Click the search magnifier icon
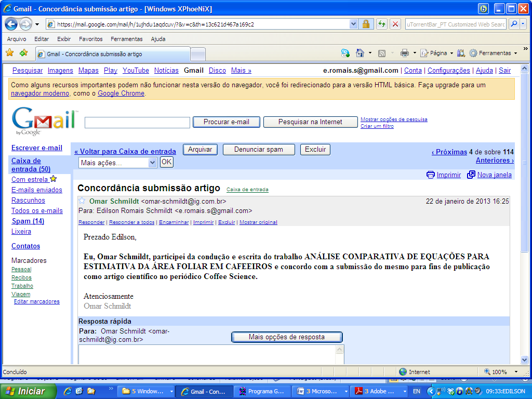This screenshot has width=532, height=399. click(x=513, y=24)
